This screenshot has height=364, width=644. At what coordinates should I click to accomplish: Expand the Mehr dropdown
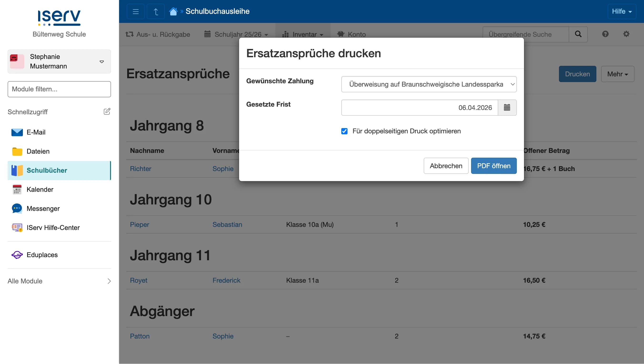click(618, 74)
